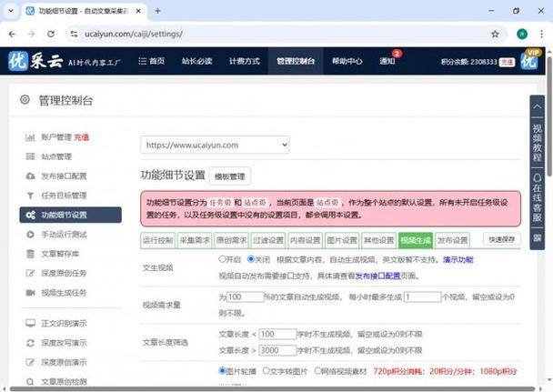Click the 功能细节设置 gears icon in the sidebar

[30, 215]
